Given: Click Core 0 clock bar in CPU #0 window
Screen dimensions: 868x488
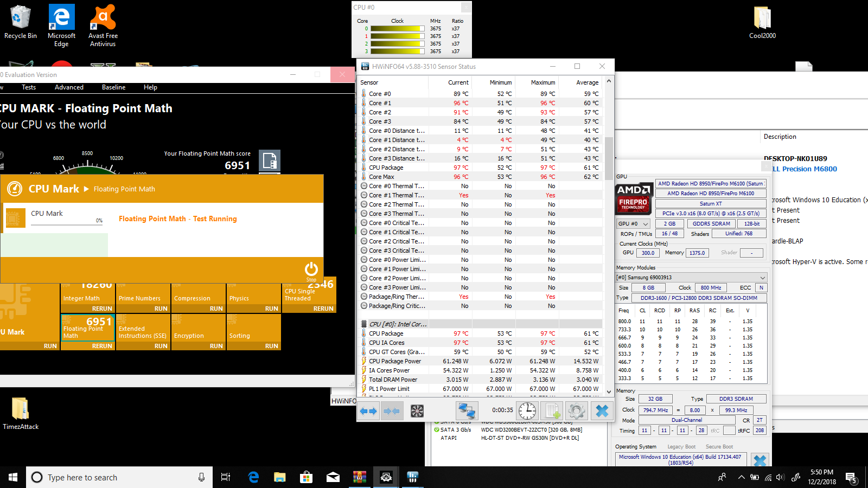Looking at the screenshot, I should 398,29.
